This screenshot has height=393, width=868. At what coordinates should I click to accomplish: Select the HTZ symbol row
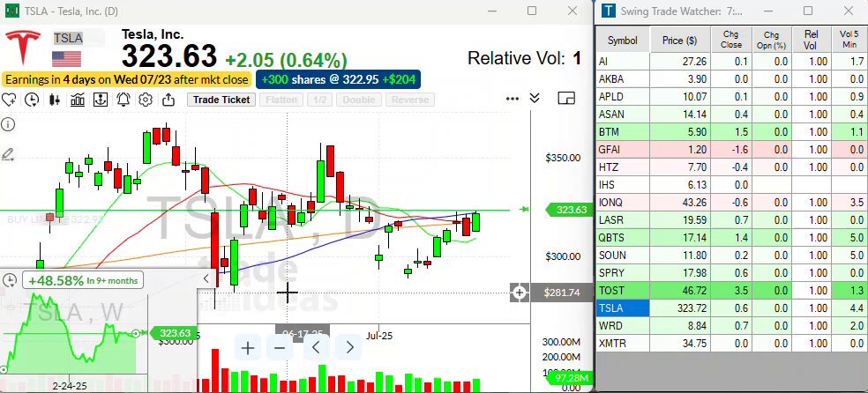730,167
